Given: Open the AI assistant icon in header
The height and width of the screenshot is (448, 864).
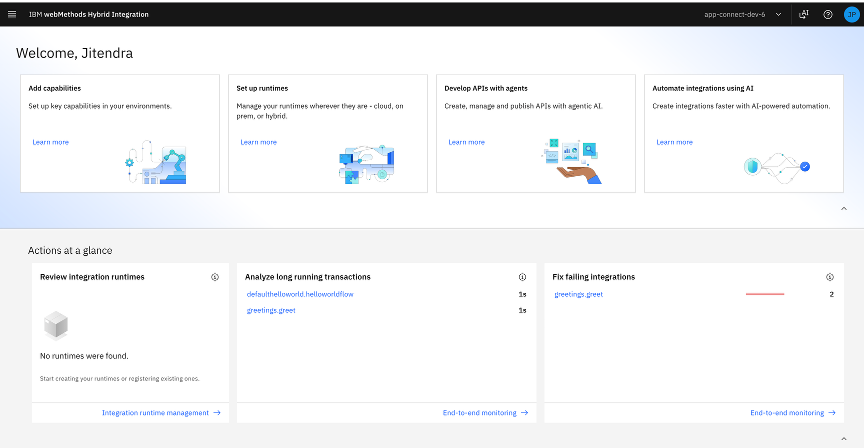Looking at the screenshot, I should 804,14.
